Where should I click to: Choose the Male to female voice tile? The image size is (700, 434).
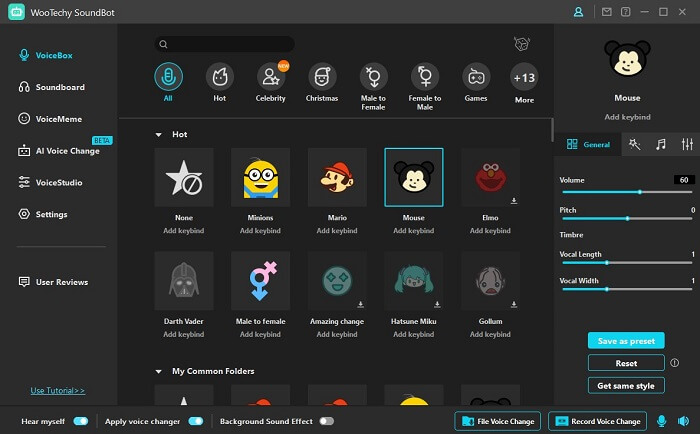(261, 281)
